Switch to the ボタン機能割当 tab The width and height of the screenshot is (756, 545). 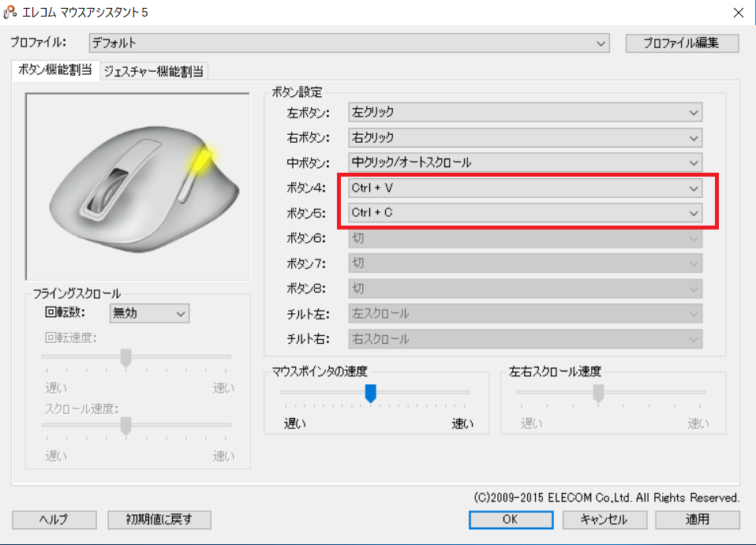[x=55, y=70]
